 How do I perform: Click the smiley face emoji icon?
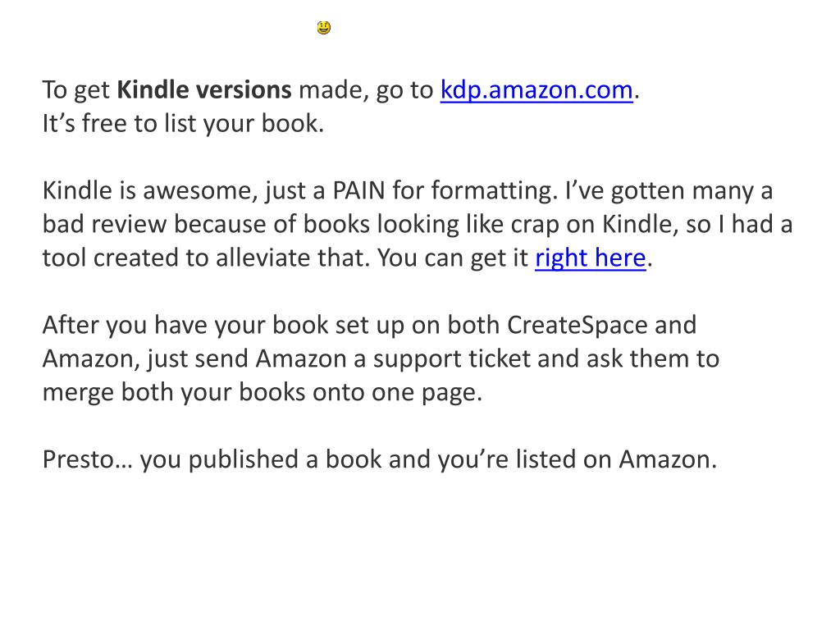[324, 29]
